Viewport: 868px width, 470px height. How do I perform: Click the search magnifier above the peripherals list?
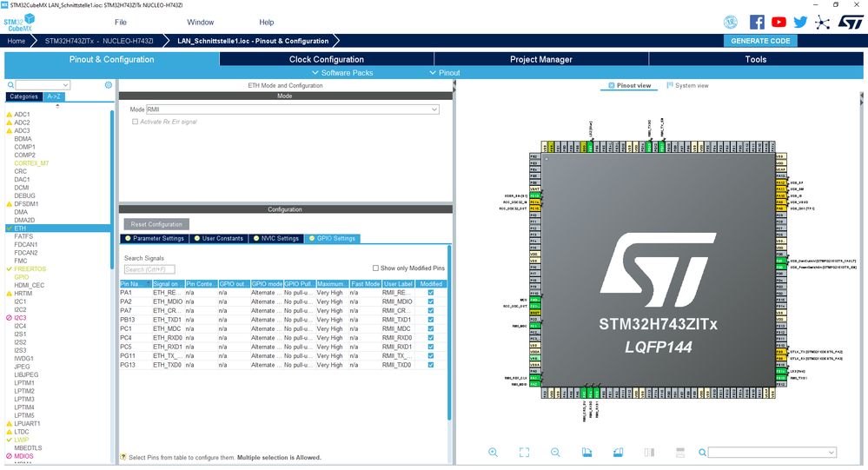coord(10,84)
